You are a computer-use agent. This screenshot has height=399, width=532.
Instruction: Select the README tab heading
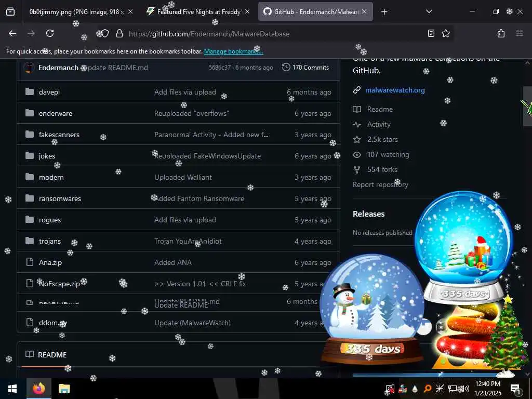click(x=46, y=354)
